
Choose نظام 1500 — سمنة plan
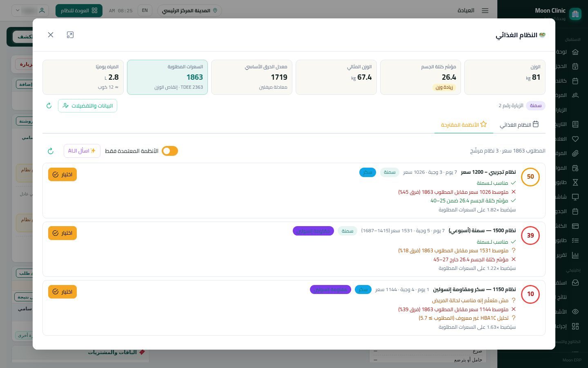click(x=62, y=233)
